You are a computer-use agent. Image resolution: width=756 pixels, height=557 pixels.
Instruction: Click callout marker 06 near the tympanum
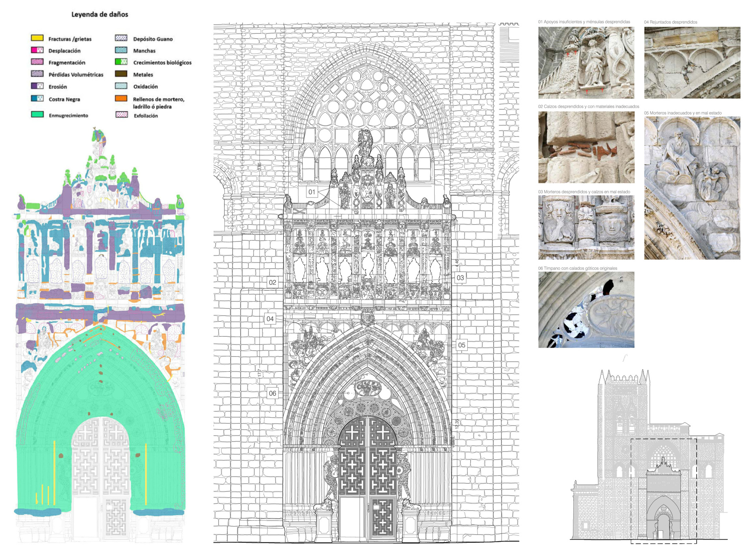coord(272,393)
